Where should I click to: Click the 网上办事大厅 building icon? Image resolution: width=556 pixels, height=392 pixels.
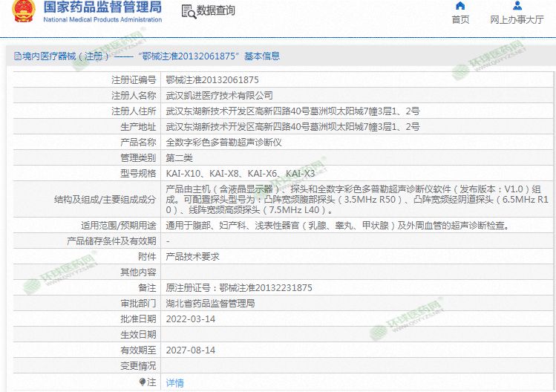(517, 6)
